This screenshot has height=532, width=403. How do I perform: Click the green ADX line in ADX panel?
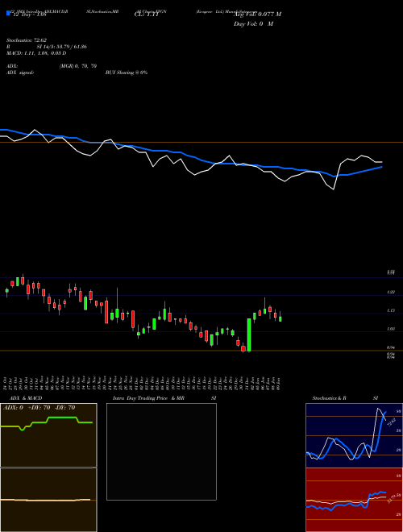47,422
